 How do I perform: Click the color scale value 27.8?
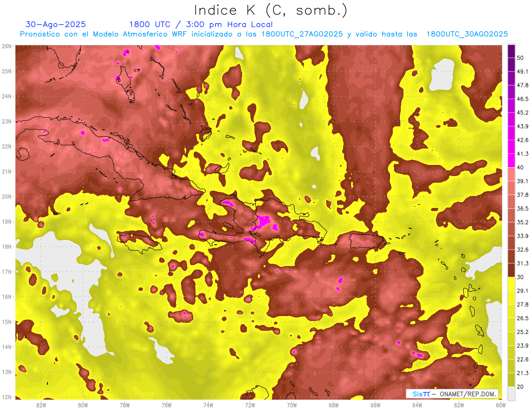tap(523, 304)
